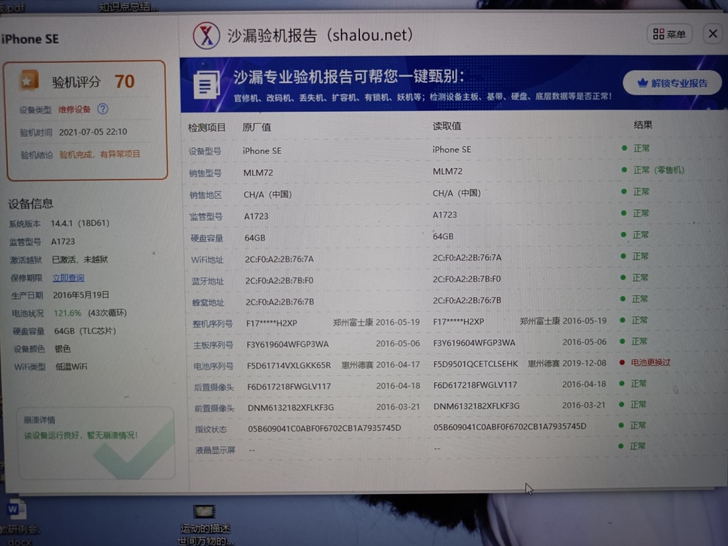The image size is (728, 546).
Task: Click the factory fingerprint value 05B609041C0ABF0F6702CB1A7935745D
Action: pos(324,428)
